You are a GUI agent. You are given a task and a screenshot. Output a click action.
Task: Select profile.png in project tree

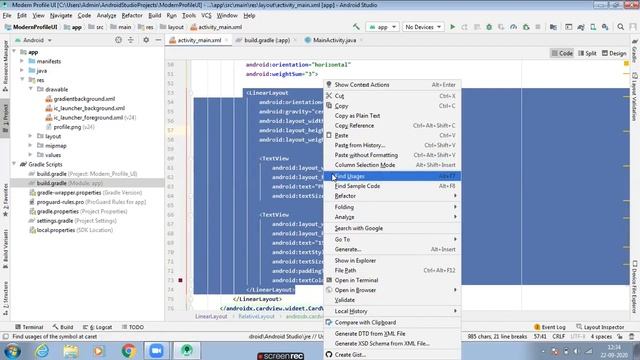[68, 127]
